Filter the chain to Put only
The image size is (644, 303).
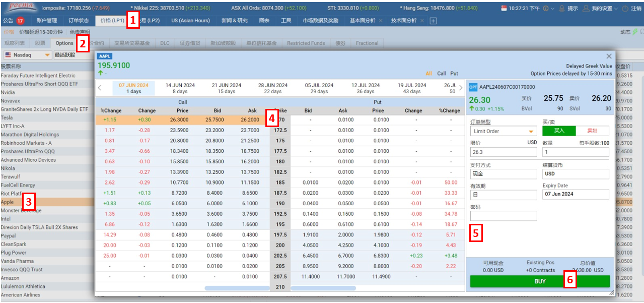pos(454,74)
